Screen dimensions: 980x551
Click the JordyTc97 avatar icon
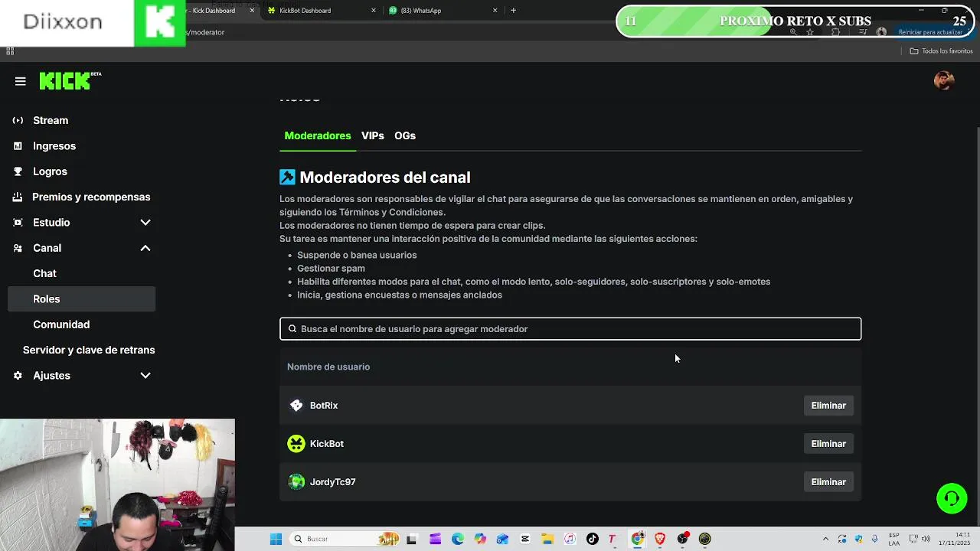click(296, 482)
